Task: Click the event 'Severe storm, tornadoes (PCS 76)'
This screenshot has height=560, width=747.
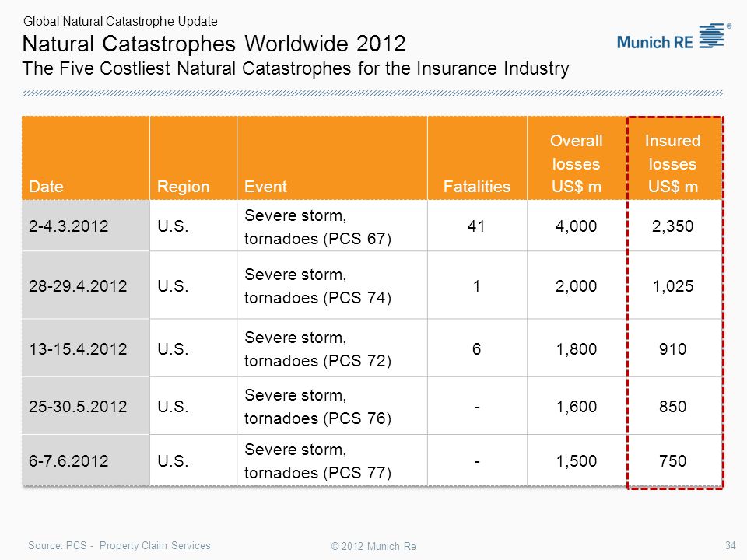Action: point(317,406)
